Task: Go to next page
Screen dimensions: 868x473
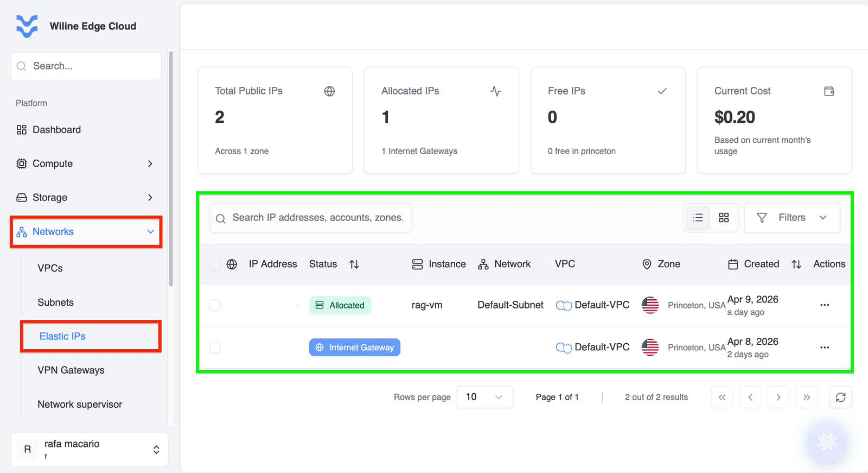Action: pos(778,398)
